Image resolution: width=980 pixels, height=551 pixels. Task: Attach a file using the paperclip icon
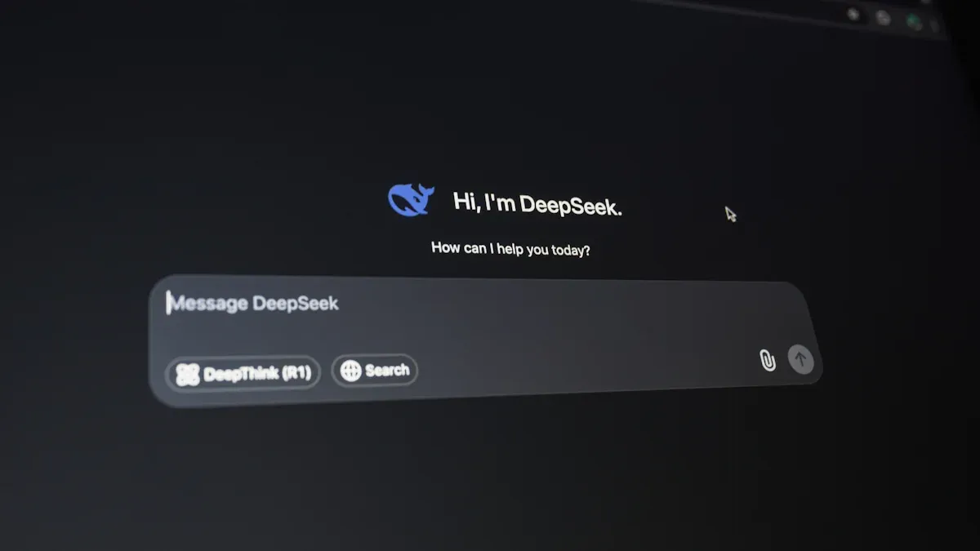point(767,360)
